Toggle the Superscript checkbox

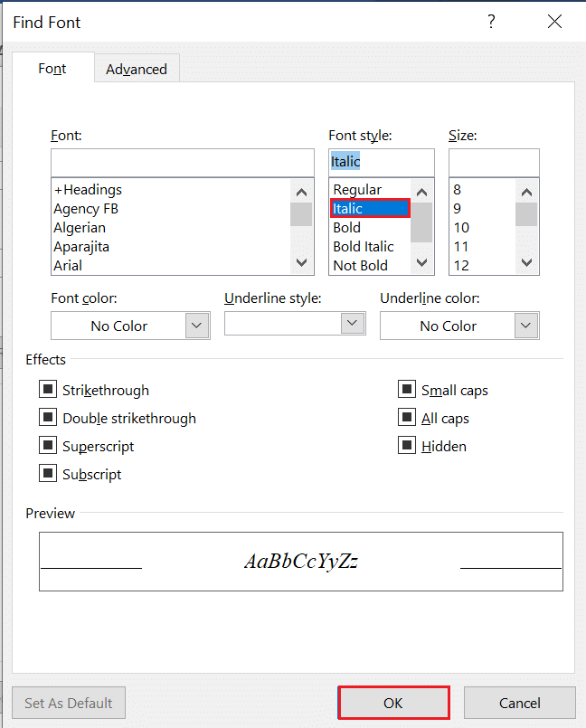pos(48,445)
